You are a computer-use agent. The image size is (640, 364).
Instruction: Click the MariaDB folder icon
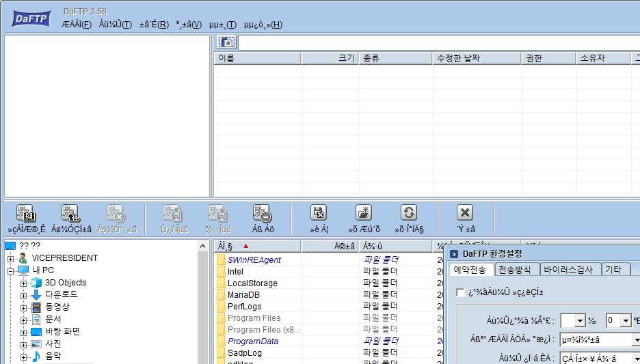point(222,295)
